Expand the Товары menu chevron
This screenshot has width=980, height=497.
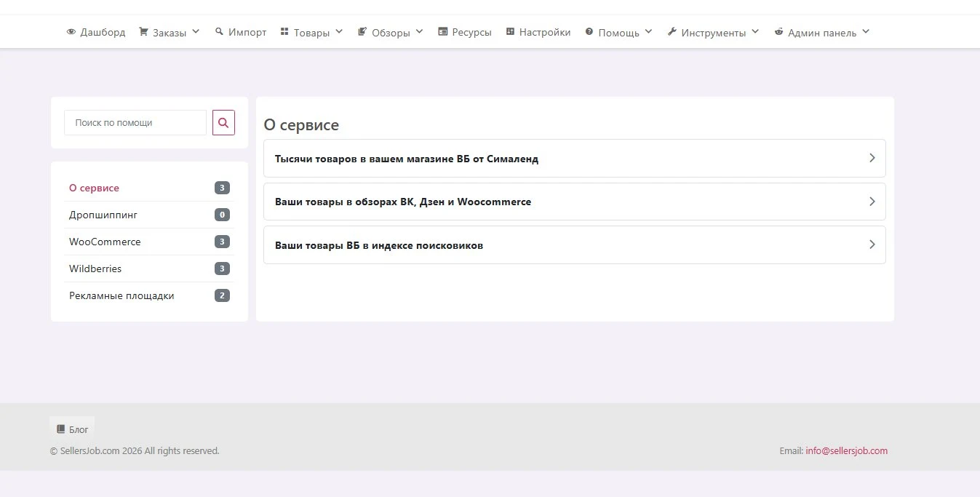pyautogui.click(x=339, y=32)
